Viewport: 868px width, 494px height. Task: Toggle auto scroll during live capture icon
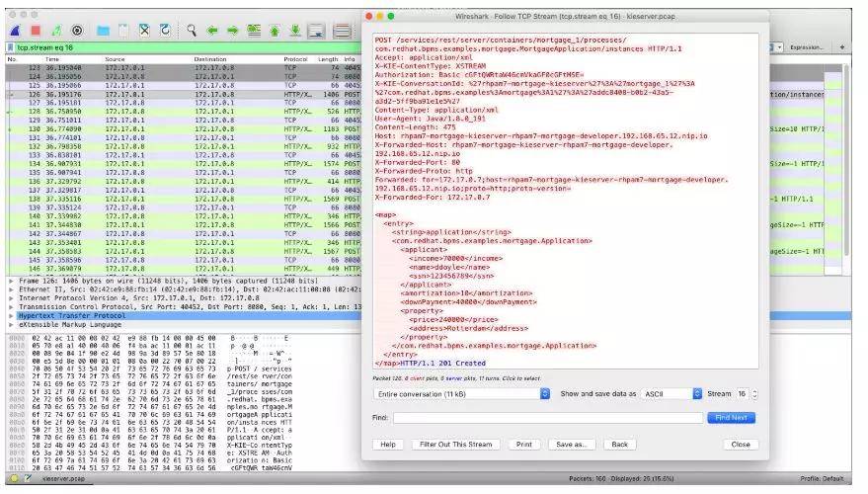(x=317, y=31)
